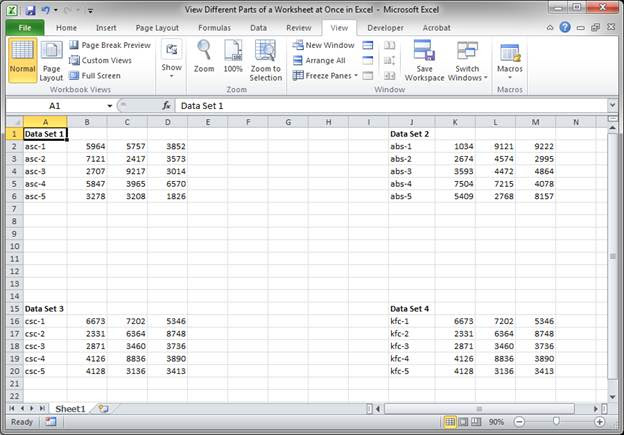Click the Macros icon
The width and height of the screenshot is (624, 435).
tap(509, 54)
